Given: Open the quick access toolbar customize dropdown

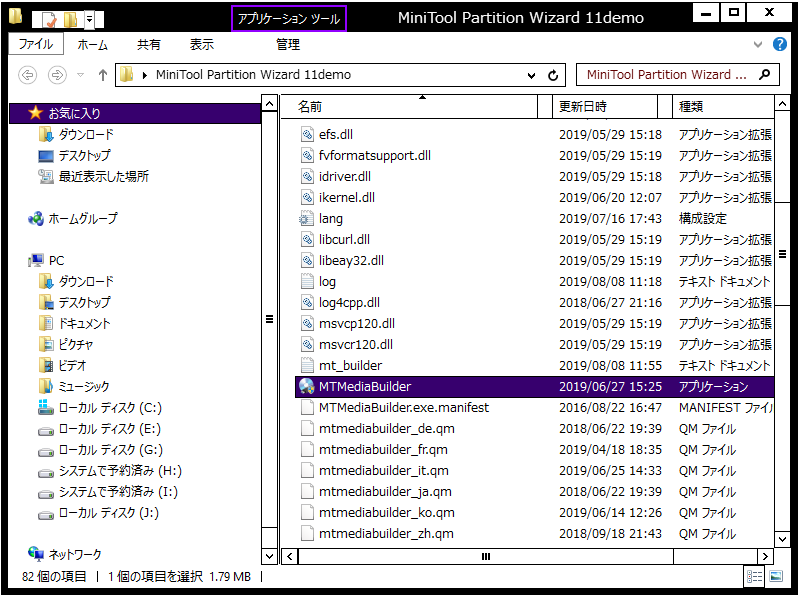Looking at the screenshot, I should (89, 19).
